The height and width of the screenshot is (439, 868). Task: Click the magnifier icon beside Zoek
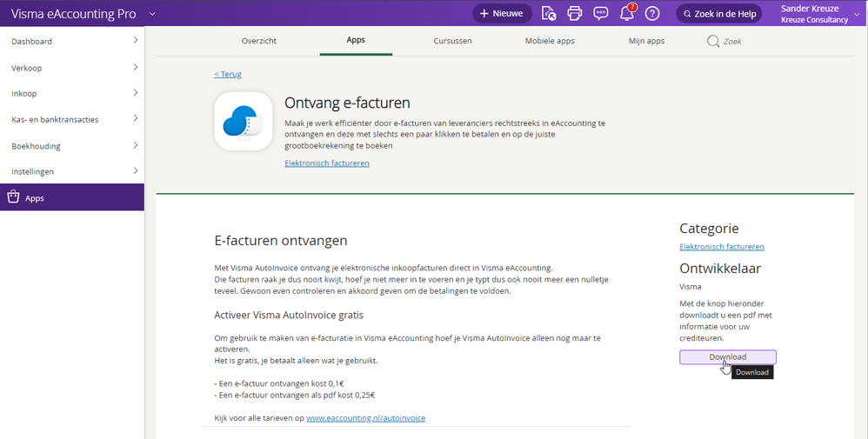(713, 41)
